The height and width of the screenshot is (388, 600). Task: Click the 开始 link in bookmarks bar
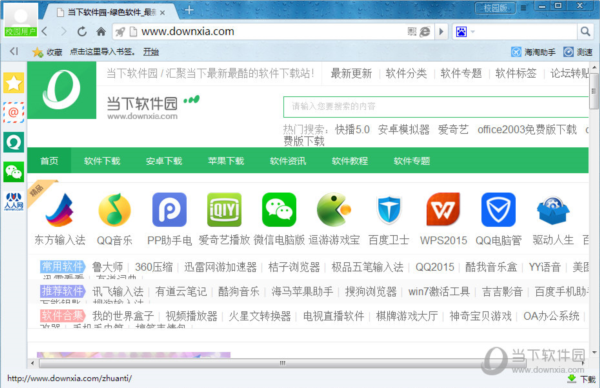(151, 52)
